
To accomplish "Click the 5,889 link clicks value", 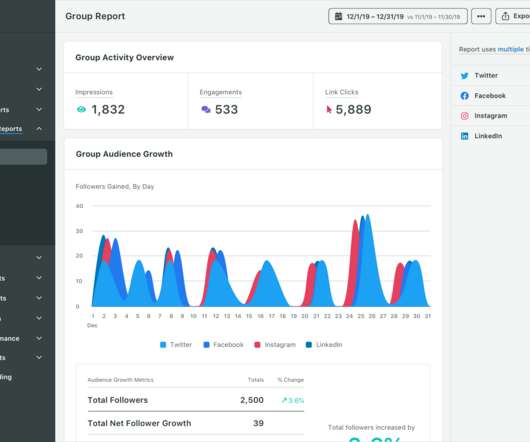I will (x=354, y=109).
